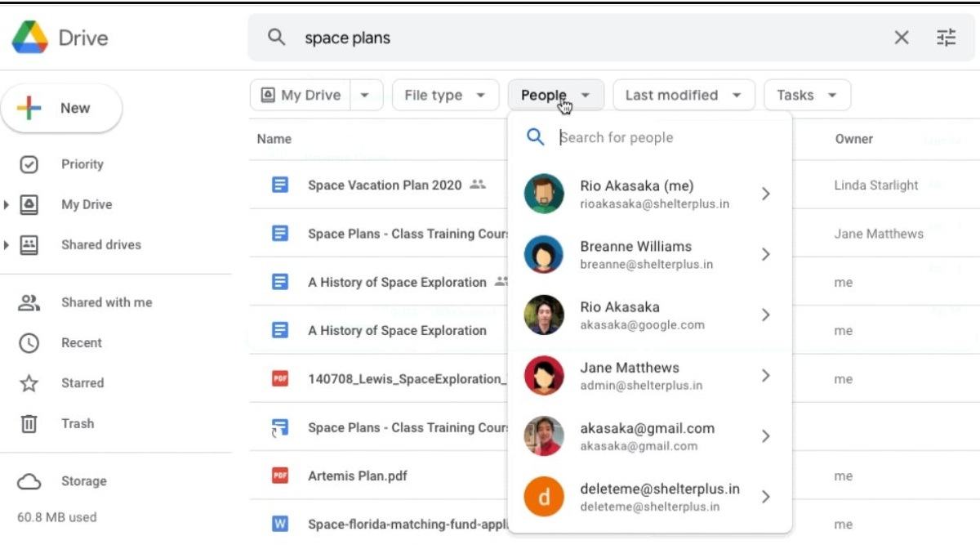Click the New button

point(61,108)
